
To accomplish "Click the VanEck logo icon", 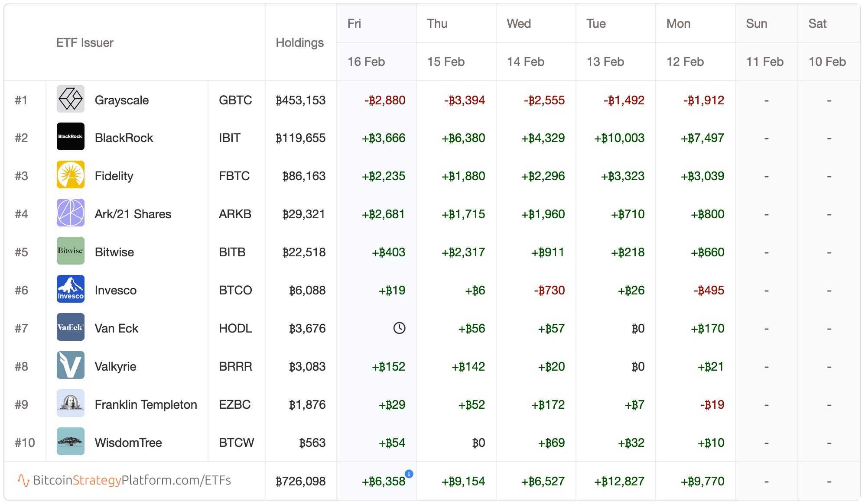I will 71,327.
